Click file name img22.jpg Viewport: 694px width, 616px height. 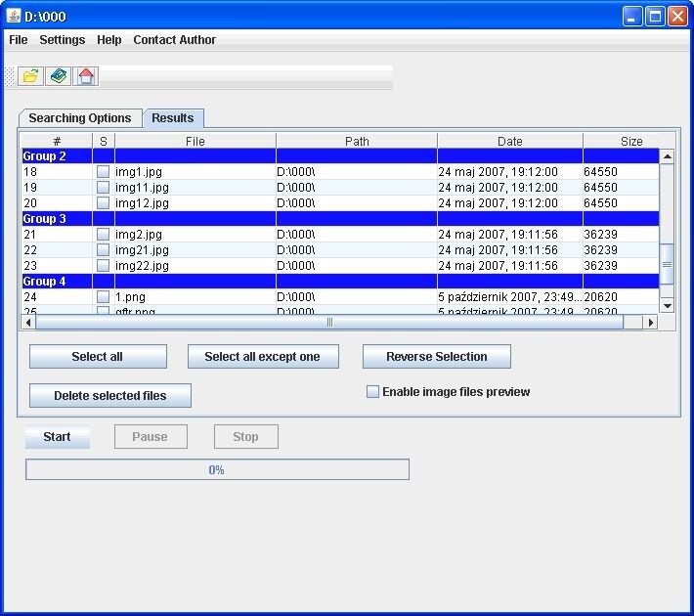[142, 266]
